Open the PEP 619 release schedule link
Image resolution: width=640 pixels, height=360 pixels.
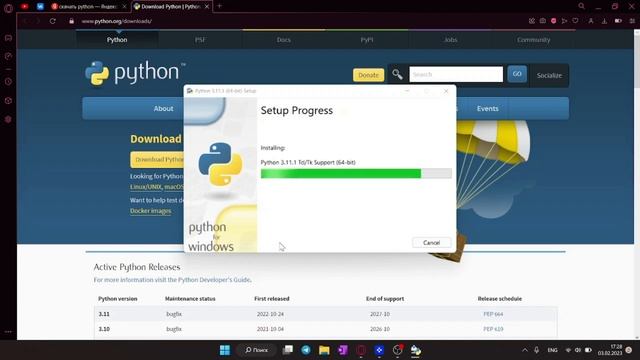click(x=493, y=329)
